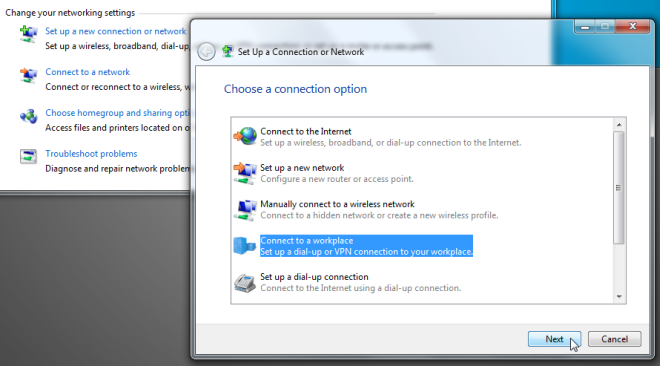Open Choose homegroup and sharing options link
Viewport: 660px width, 366px height.
point(117,113)
